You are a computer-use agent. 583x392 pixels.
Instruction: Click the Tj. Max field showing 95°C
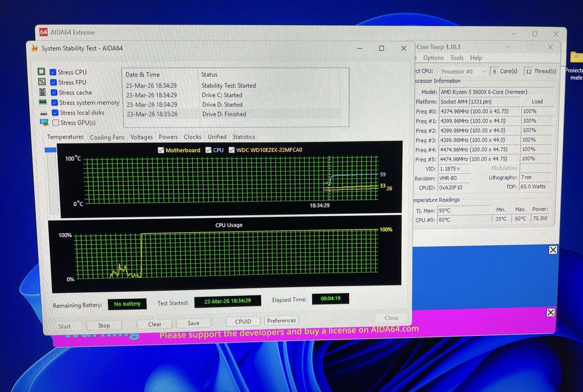tap(463, 210)
